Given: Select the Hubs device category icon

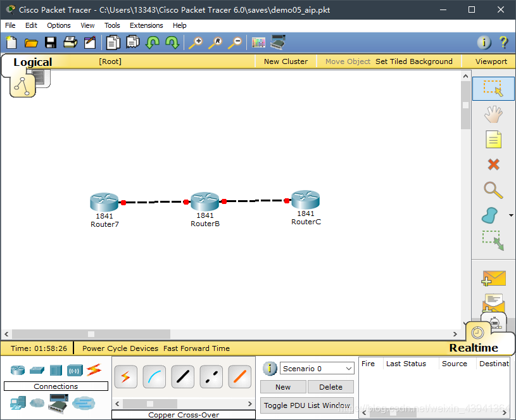Looking at the screenshot, I should (x=56, y=371).
